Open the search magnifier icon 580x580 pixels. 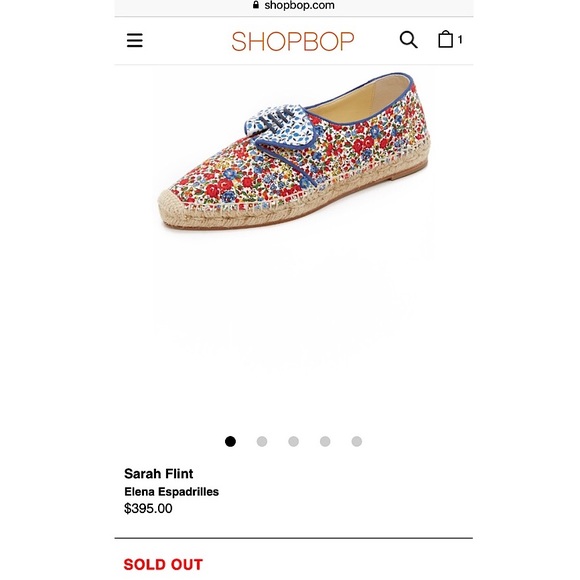[408, 40]
